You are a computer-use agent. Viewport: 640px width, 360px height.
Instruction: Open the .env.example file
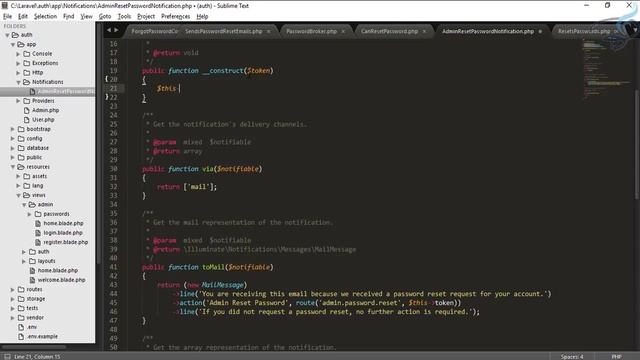point(42,336)
